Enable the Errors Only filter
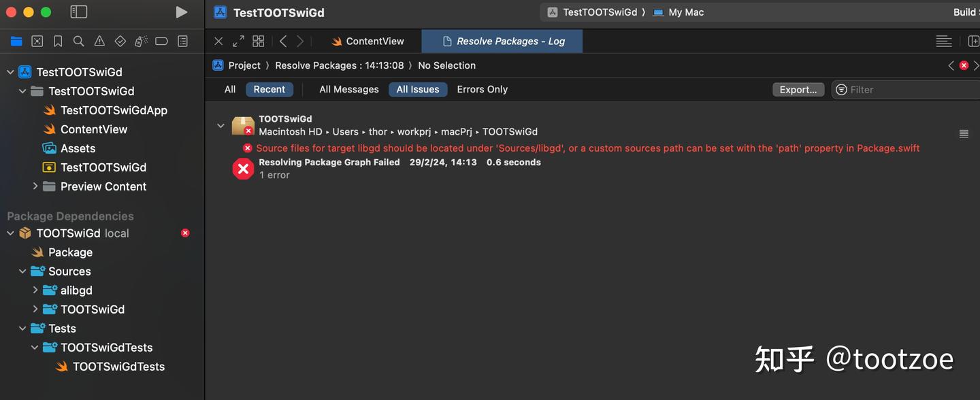The height and width of the screenshot is (400, 980). pyautogui.click(x=482, y=89)
